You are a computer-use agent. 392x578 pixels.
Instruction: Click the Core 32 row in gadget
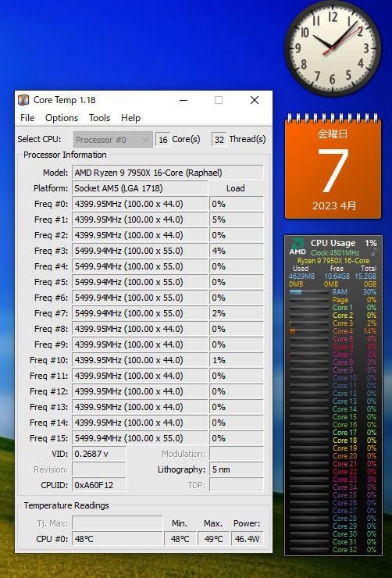tap(333, 550)
